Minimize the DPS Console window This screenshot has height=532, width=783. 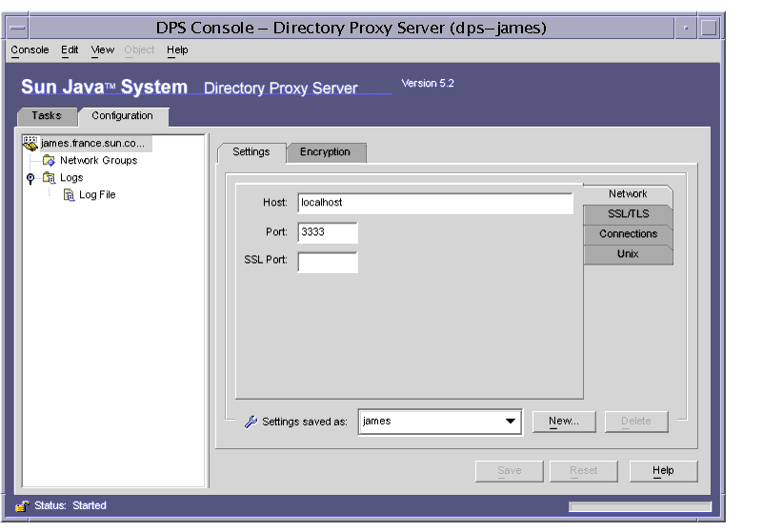click(x=687, y=28)
